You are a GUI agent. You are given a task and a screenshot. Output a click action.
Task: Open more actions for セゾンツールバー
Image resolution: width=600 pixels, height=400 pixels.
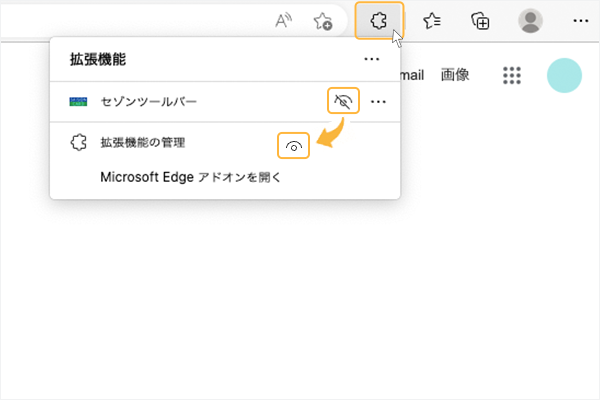click(378, 101)
